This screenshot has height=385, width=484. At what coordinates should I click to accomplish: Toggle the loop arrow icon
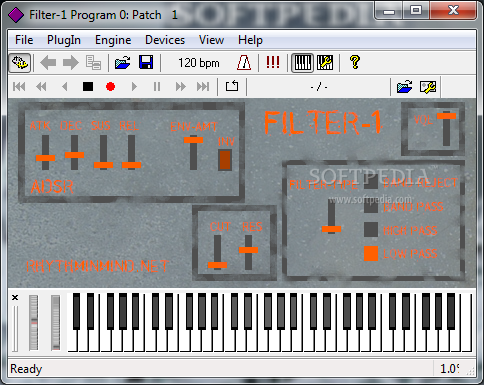232,86
